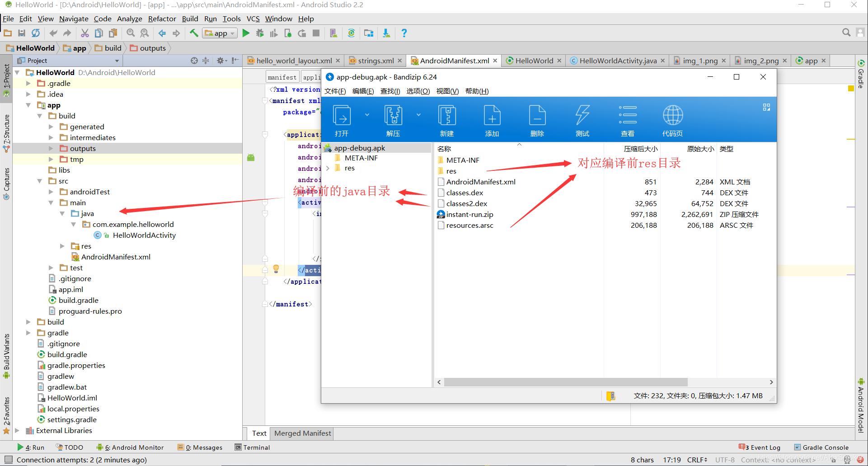Expand the .gradle folder in project tree
The height and width of the screenshot is (466, 868).
pyautogui.click(x=28, y=83)
